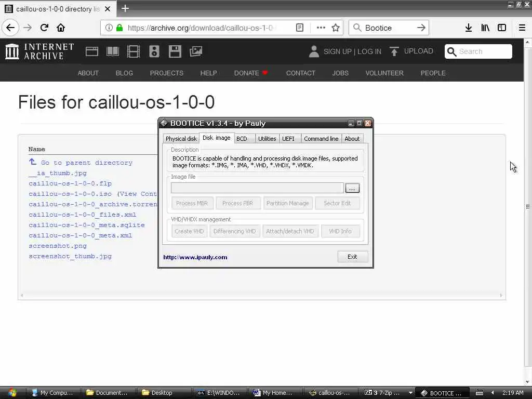The width and height of the screenshot is (532, 399).
Task: Click the Image file path field in BOOTICE
Action: (257, 188)
